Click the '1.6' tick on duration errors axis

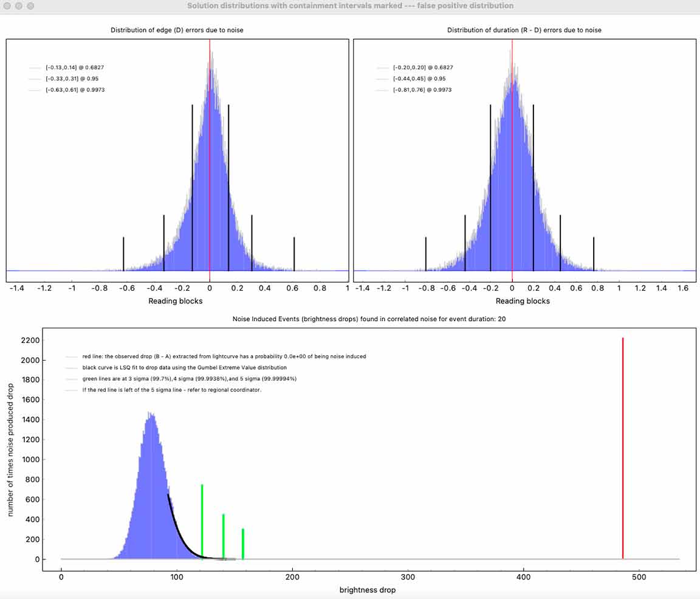(x=683, y=288)
